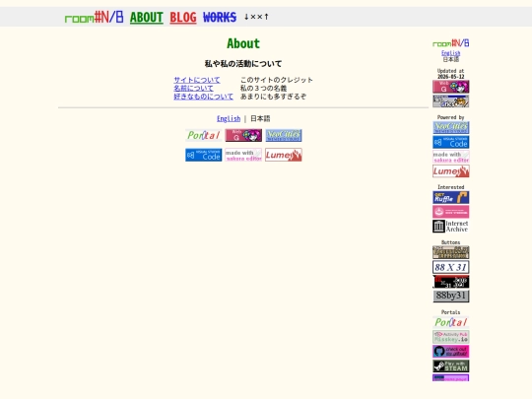Click the Updated at date in the sidebar

[450, 77]
